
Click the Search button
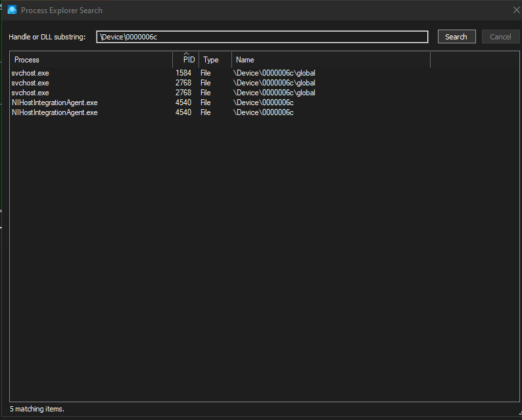[456, 37]
